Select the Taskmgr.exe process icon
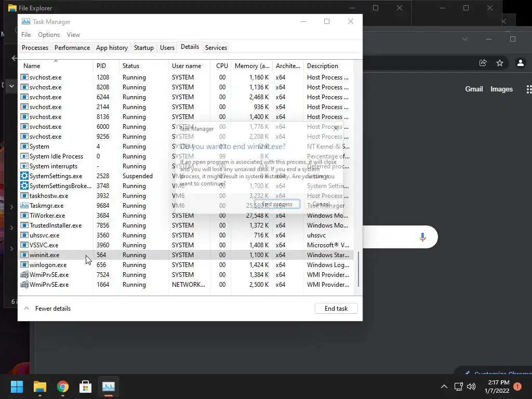 click(24, 205)
